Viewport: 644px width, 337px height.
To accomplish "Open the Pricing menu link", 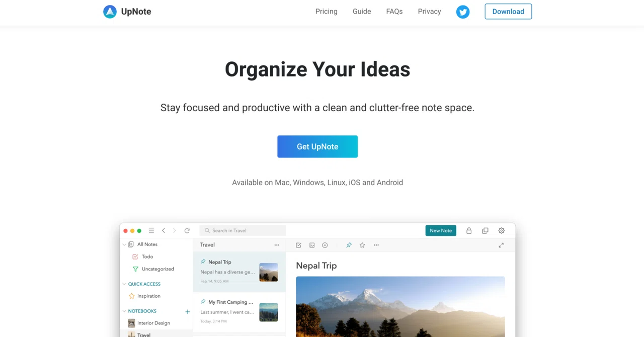I will tap(327, 12).
